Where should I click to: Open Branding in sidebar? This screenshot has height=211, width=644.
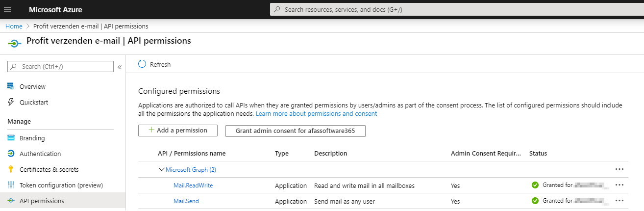click(x=32, y=138)
